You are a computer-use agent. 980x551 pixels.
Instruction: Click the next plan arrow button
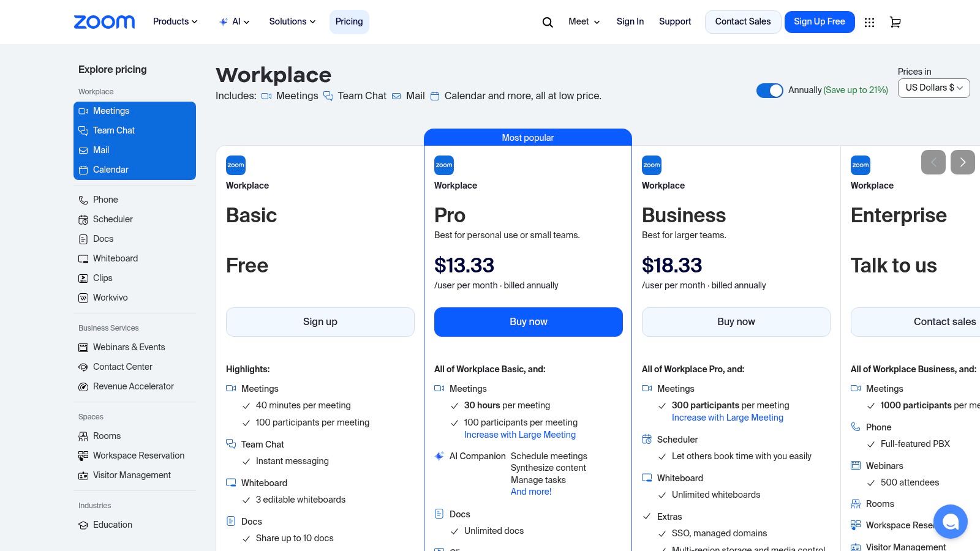962,162
